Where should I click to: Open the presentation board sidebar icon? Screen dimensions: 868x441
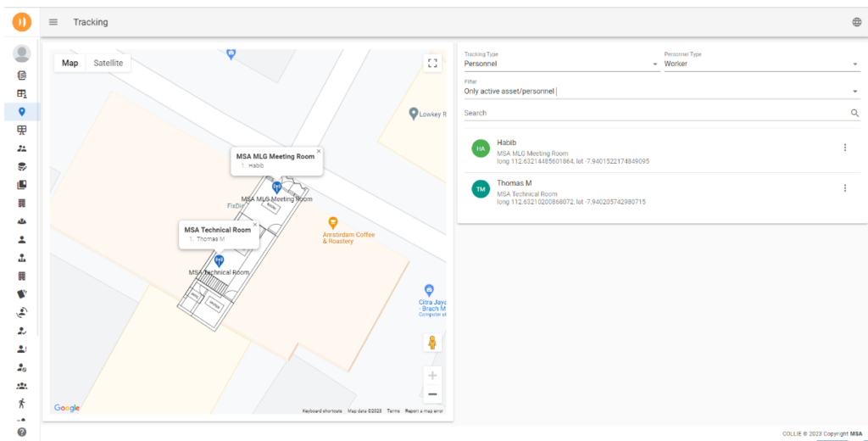pos(21,131)
